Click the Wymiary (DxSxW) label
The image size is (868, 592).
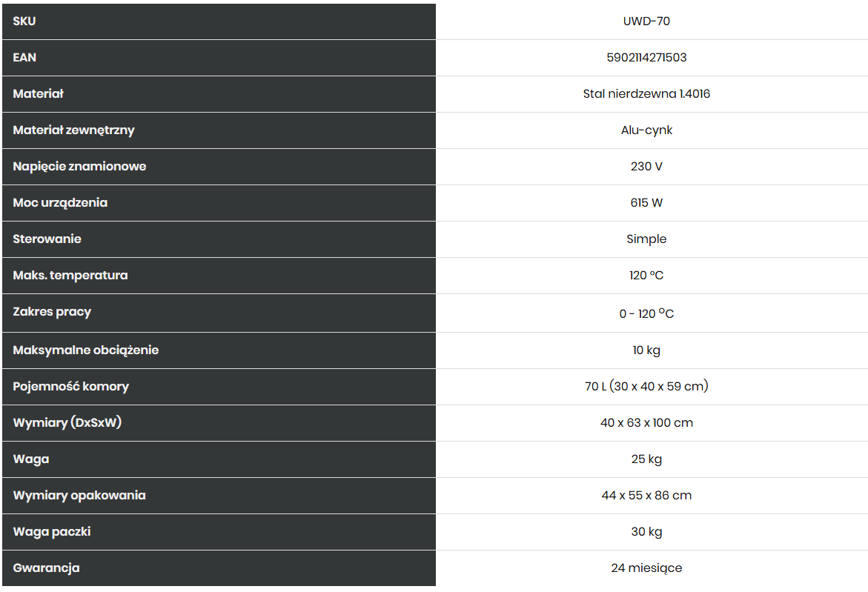click(67, 423)
